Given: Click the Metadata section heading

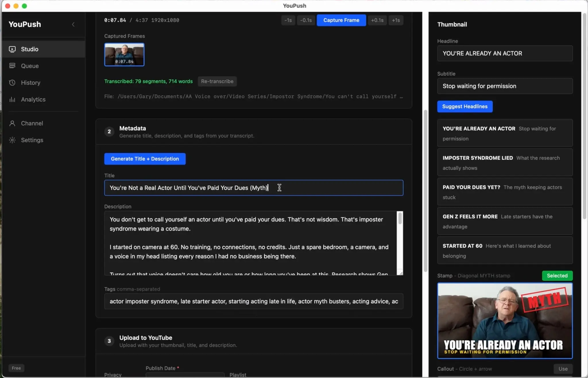Looking at the screenshot, I should [x=133, y=128].
